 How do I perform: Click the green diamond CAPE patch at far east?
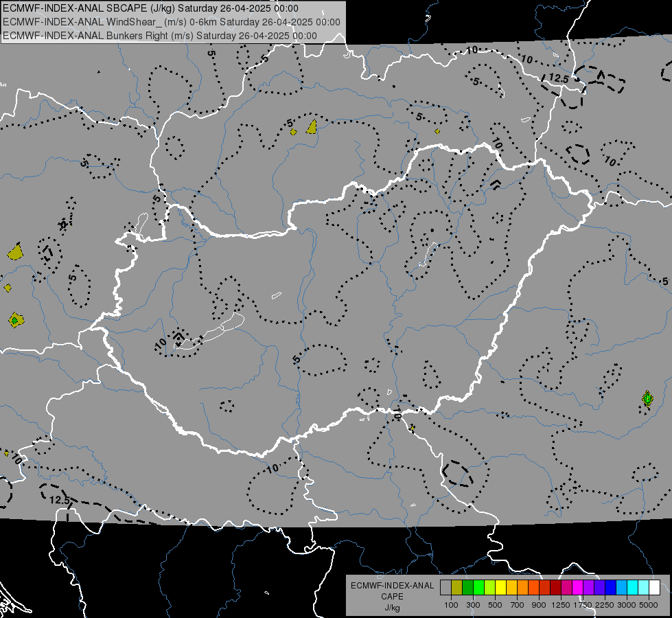click(647, 399)
